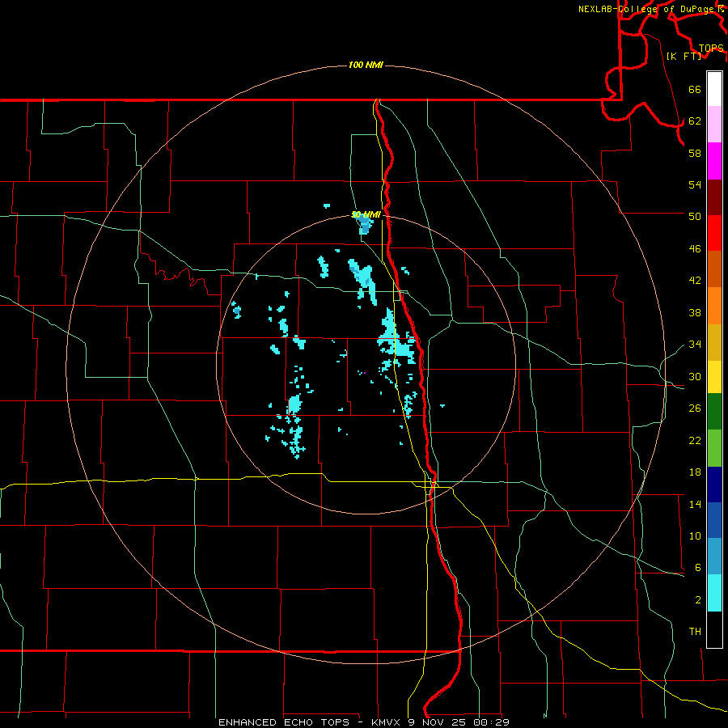The image size is (728, 728).
Task: Click the 00:29 timestamp
Action: [491, 722]
